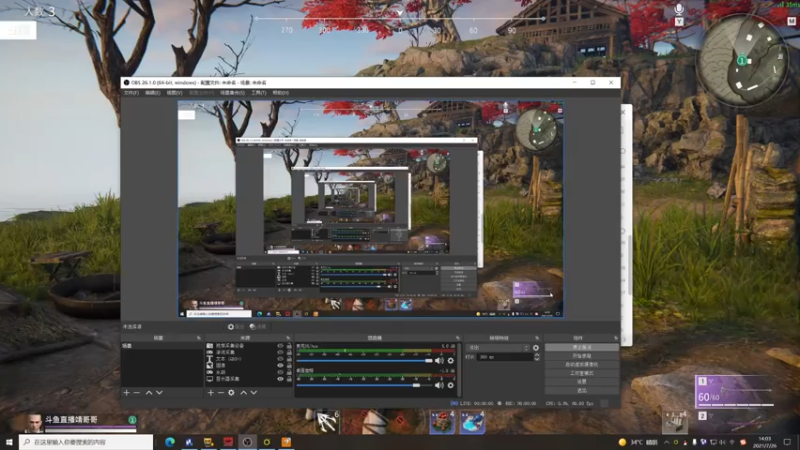This screenshot has width=800, height=450.
Task: Lock the 图像 source
Action: pyautogui.click(x=289, y=366)
